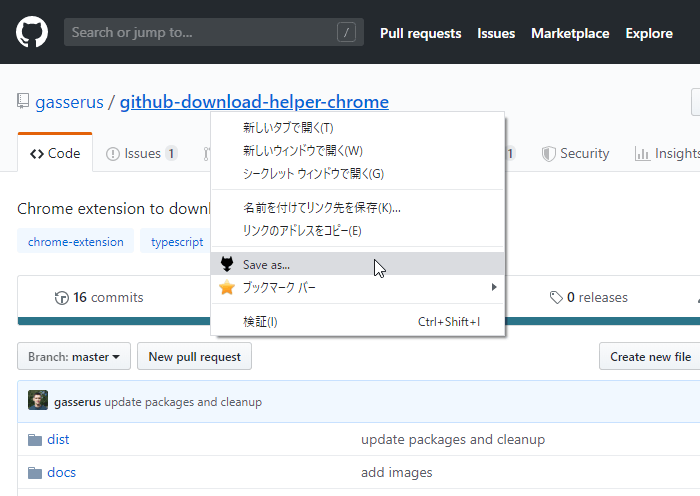Click the star icon for bookmark bar
Screen dimensions: 700x496
tap(227, 287)
